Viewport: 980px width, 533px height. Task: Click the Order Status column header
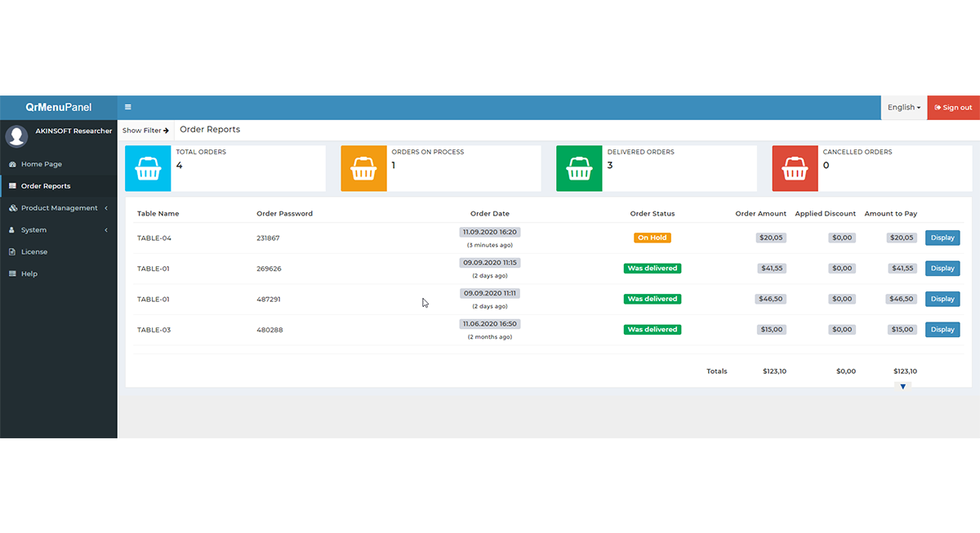(653, 214)
